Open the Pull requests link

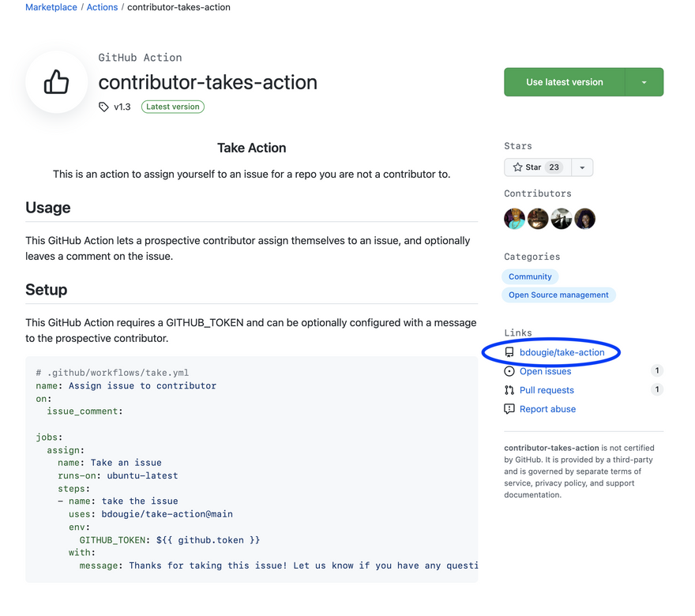(547, 390)
